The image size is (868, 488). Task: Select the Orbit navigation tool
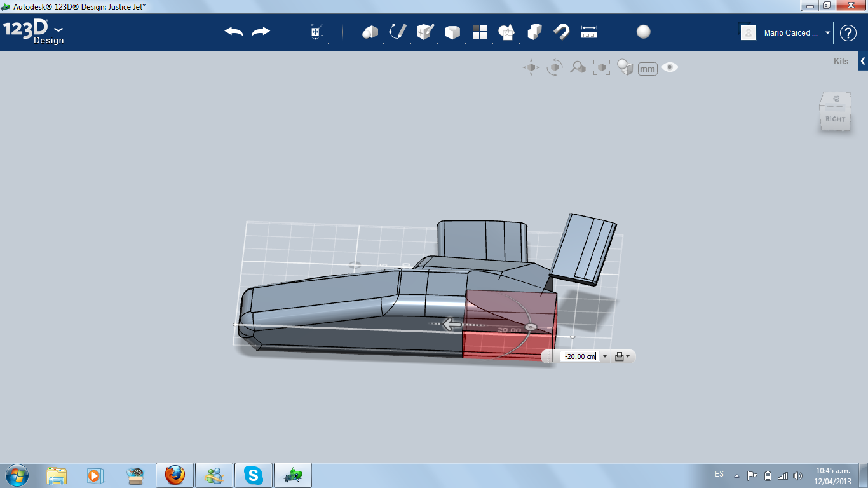point(555,67)
